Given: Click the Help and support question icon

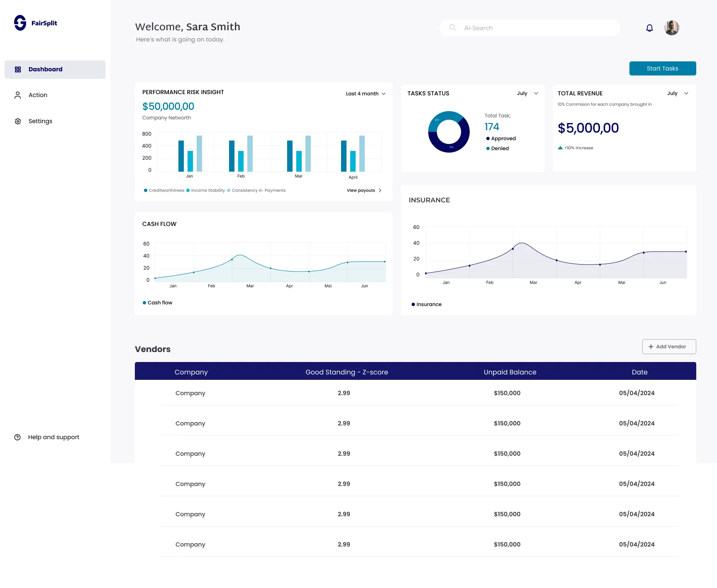Looking at the screenshot, I should [x=17, y=437].
